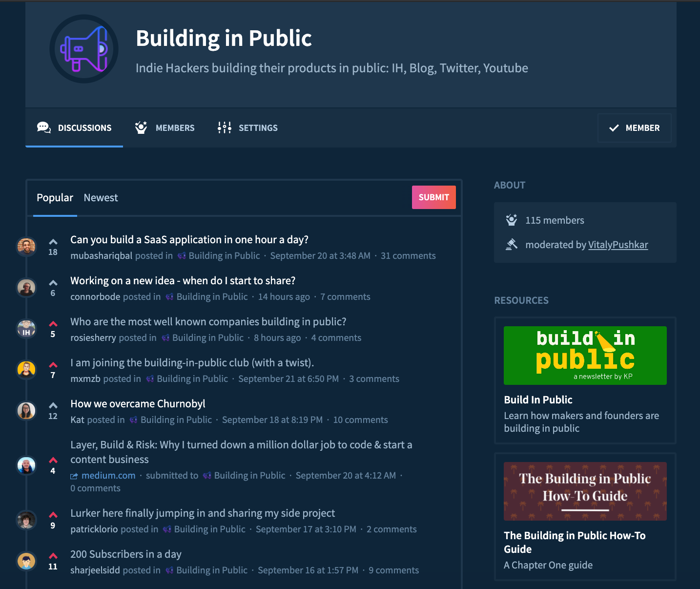
Task: Open mubashariqbal's avatar
Action: coord(26,247)
